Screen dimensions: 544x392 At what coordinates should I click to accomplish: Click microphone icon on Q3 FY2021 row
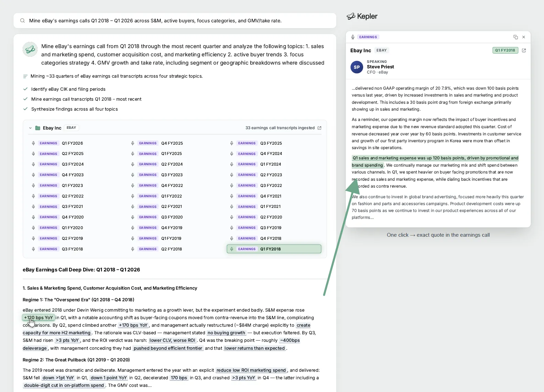[x=33, y=207]
